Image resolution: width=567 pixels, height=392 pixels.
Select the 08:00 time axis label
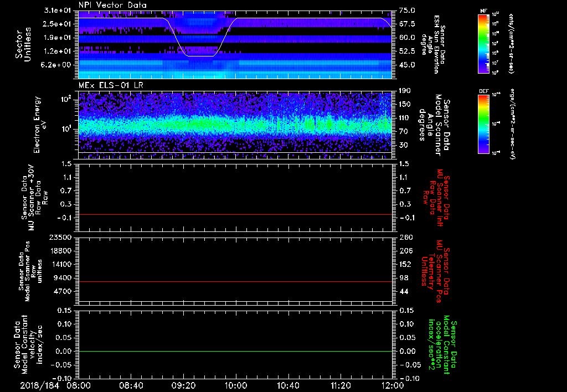(x=79, y=385)
